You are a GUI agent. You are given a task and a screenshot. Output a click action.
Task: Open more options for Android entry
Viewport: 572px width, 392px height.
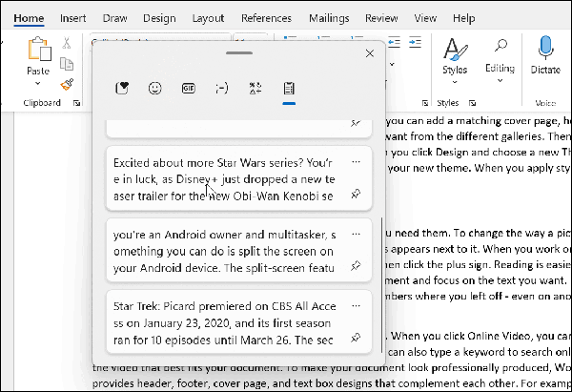pos(356,234)
